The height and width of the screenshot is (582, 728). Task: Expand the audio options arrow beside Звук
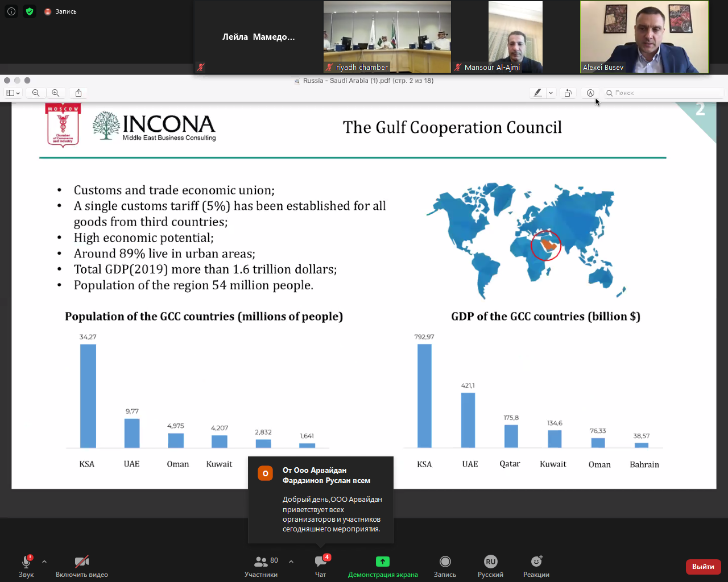point(44,562)
